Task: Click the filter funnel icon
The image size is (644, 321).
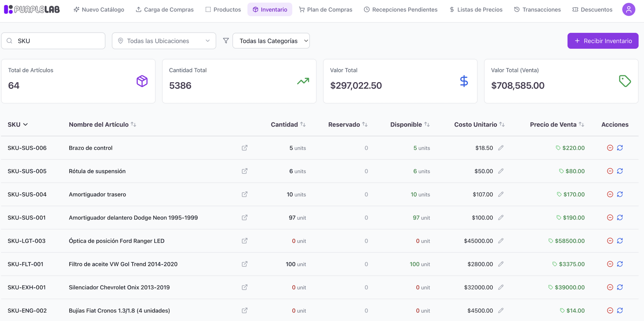Action: (x=226, y=41)
